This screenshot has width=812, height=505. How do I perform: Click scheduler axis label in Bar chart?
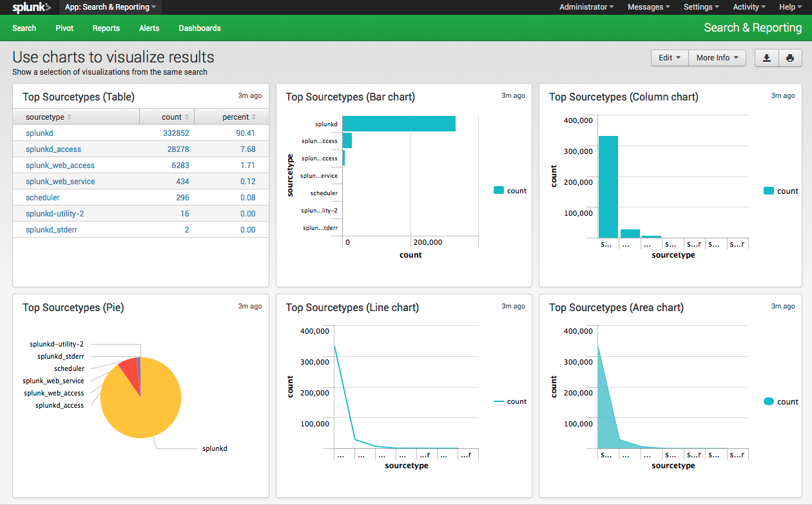pos(324,193)
